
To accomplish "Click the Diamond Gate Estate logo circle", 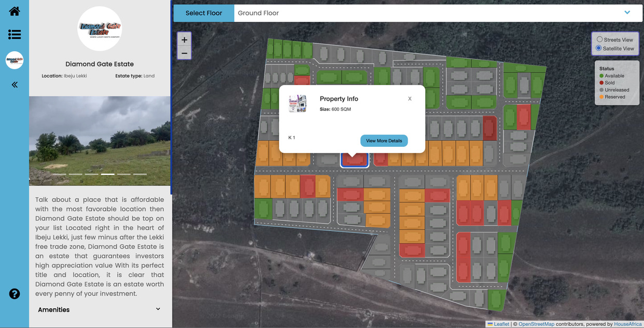I will [x=100, y=29].
